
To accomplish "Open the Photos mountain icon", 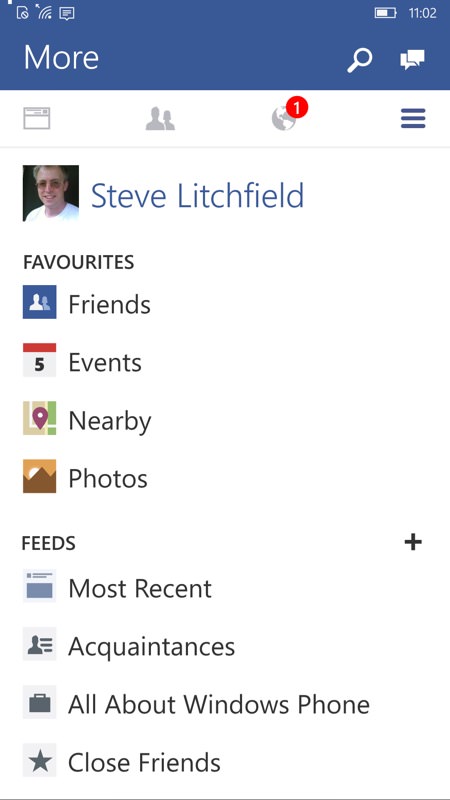I will 39,477.
